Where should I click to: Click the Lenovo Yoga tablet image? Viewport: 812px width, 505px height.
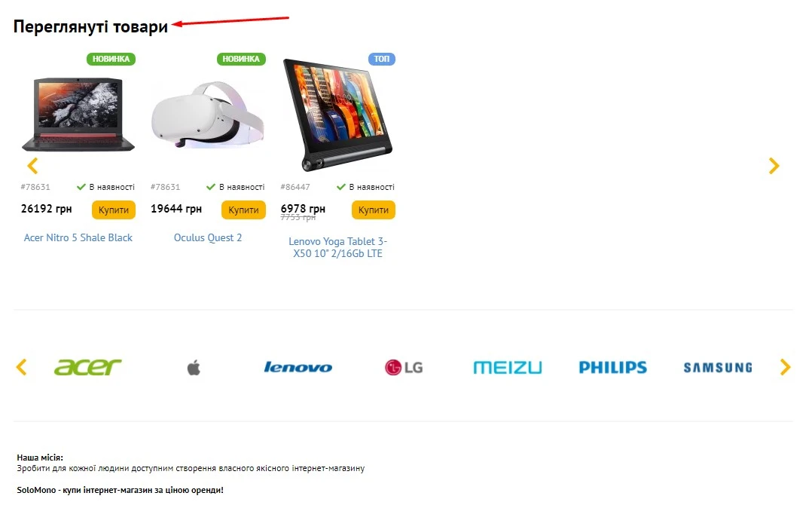[x=337, y=115]
